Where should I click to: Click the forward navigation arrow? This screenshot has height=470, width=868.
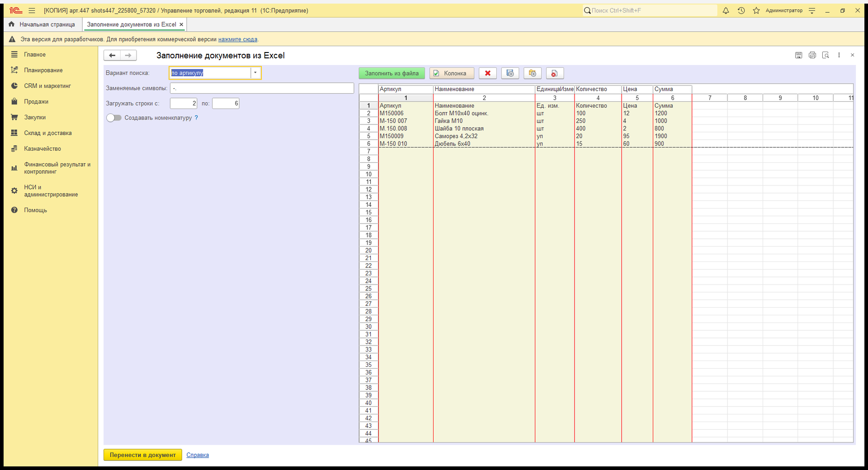128,55
